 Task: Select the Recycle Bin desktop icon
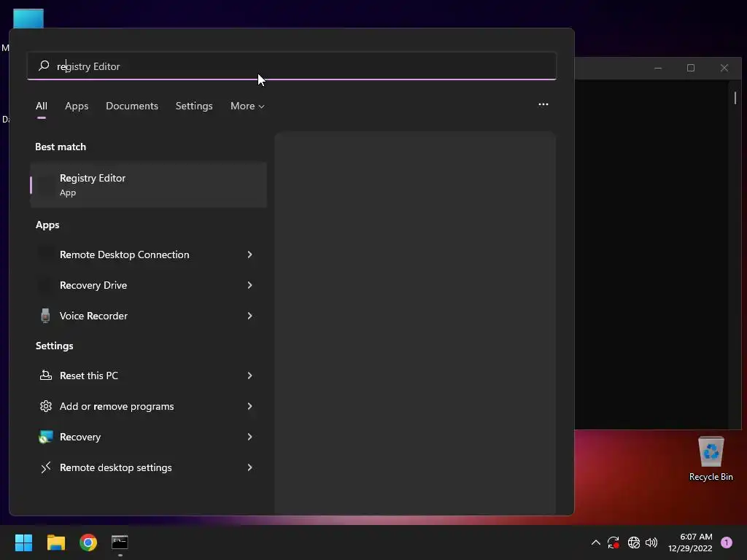tap(711, 459)
